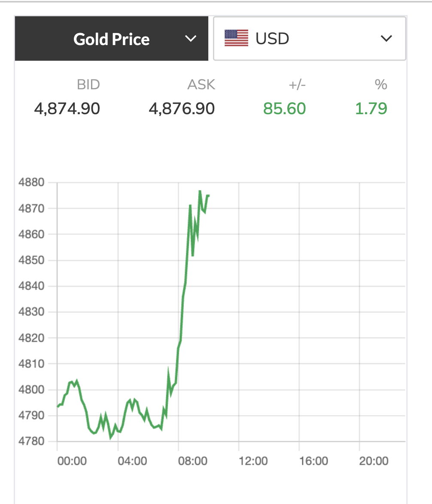Viewport: 432px width, 504px height.
Task: Click the +/- column header
Action: pyautogui.click(x=297, y=85)
